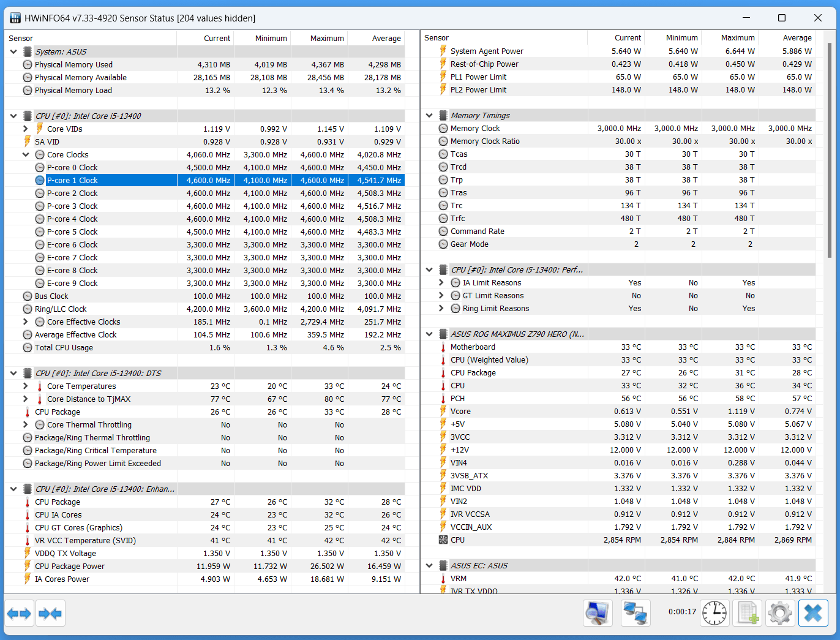The image size is (840, 640).
Task: Expand the IA Limit Reasons node
Action: (x=441, y=282)
